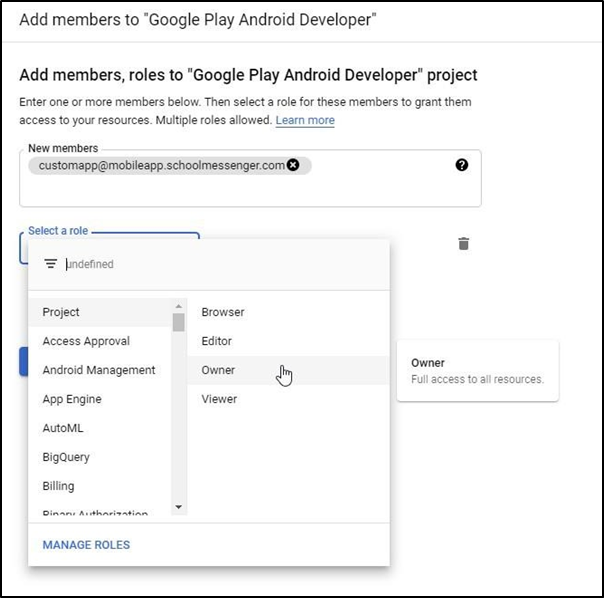Choose the Access Approval category
Viewport: 604px width, 598px height.
click(86, 341)
